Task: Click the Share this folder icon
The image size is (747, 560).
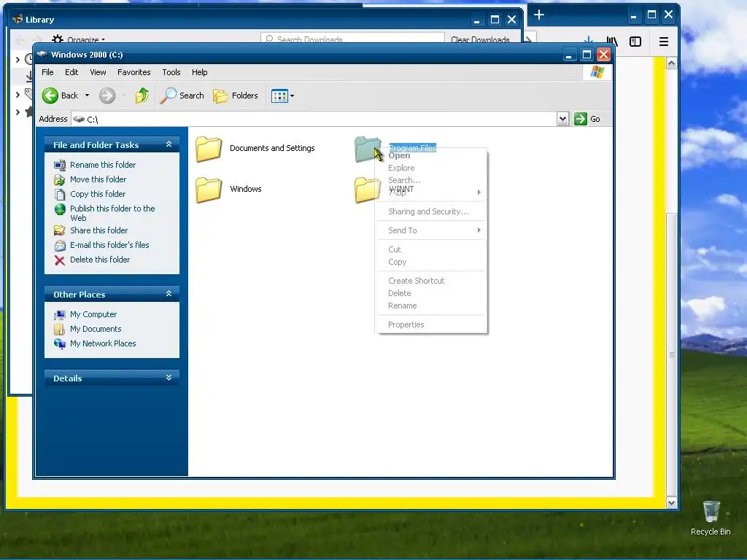Action: tap(60, 230)
